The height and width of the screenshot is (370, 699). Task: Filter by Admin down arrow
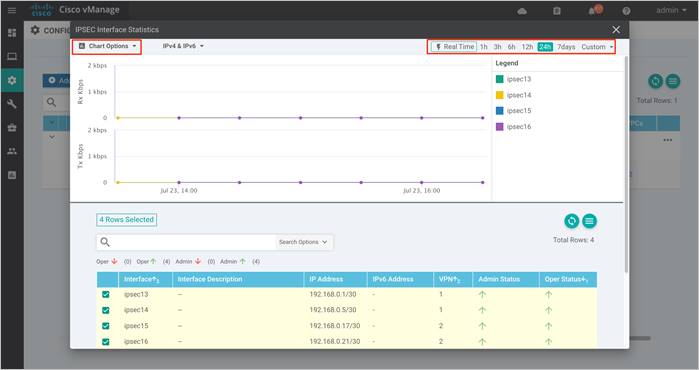point(198,261)
